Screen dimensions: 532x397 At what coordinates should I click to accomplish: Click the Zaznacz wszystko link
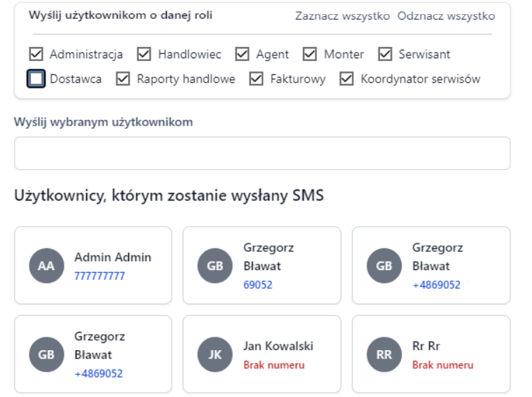click(x=342, y=16)
